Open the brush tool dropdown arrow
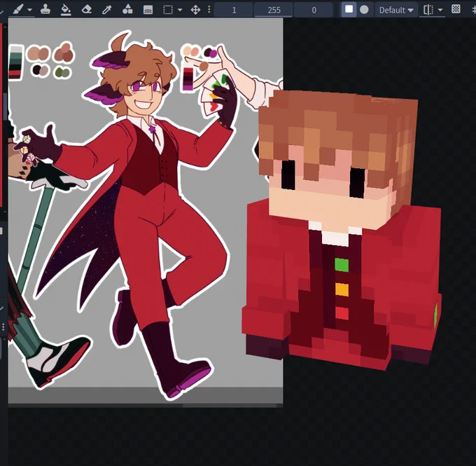The width and height of the screenshot is (476, 466). coord(29,10)
